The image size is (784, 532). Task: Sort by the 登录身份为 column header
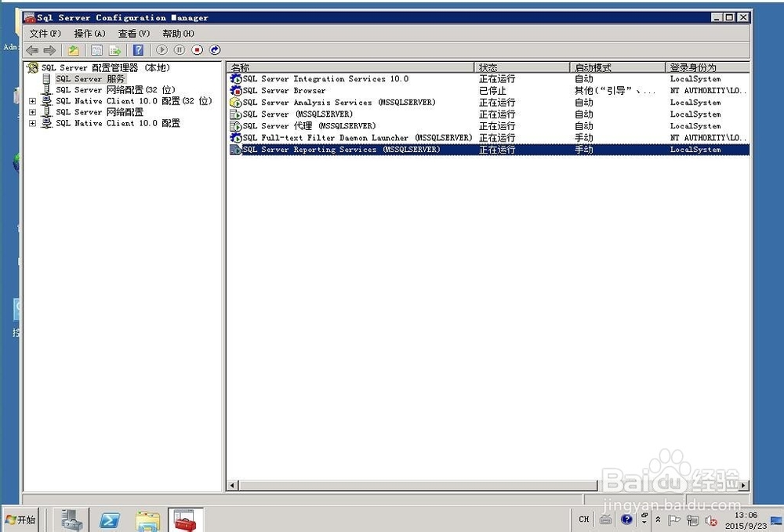click(x=707, y=67)
